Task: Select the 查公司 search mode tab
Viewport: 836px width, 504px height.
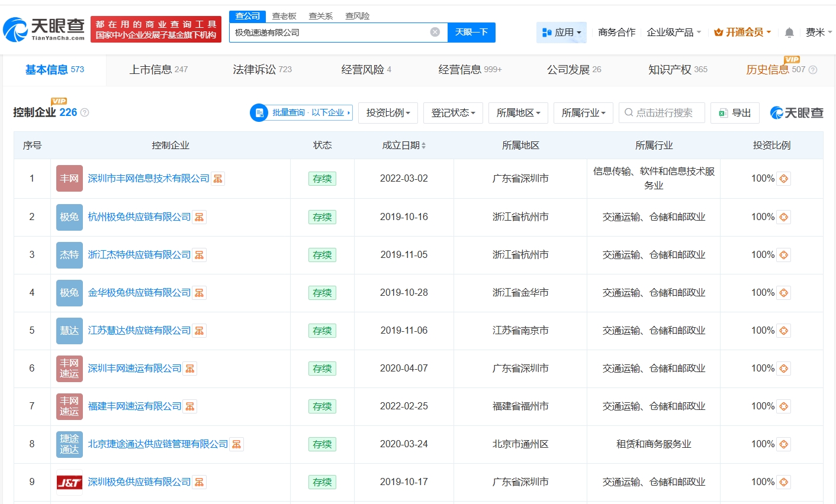Action: (x=247, y=16)
